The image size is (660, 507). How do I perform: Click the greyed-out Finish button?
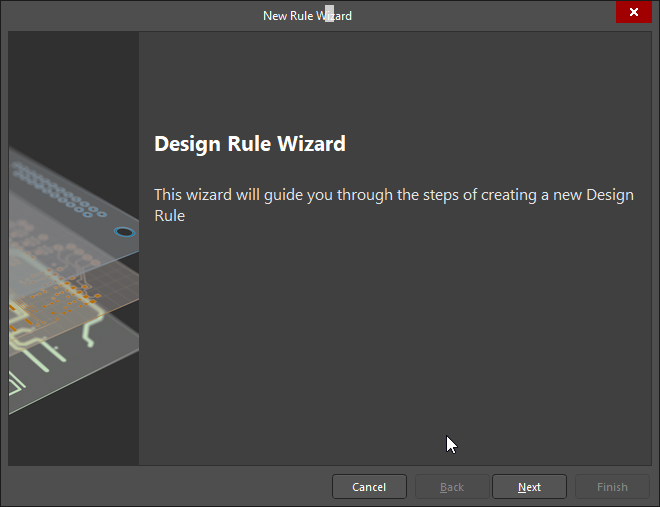pos(612,487)
